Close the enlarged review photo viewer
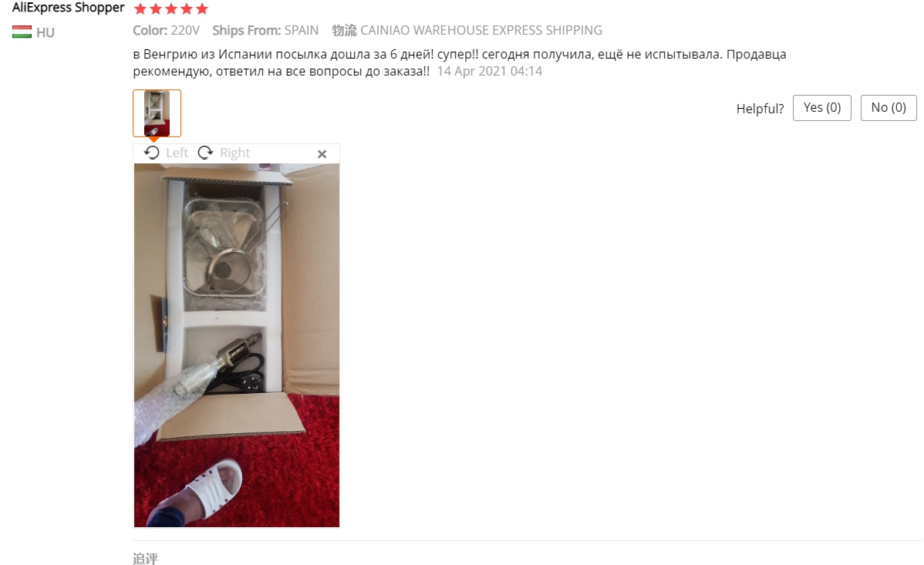The image size is (924, 565). (322, 153)
